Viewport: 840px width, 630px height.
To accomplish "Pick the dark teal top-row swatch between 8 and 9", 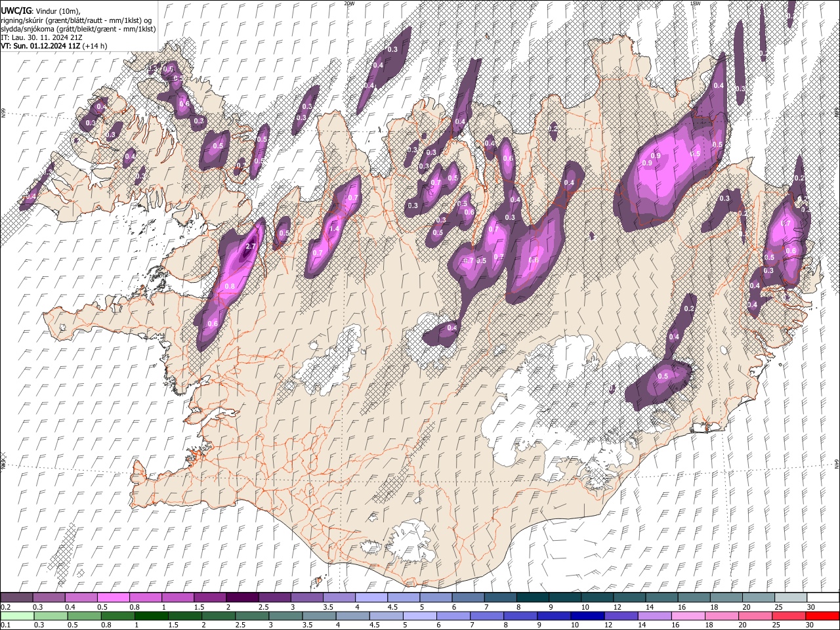I will pos(532,598).
